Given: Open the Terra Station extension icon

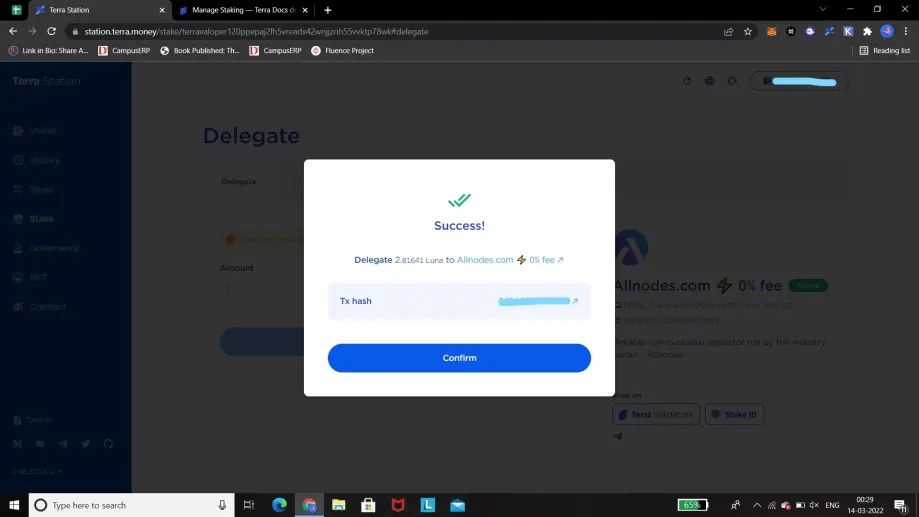Looking at the screenshot, I should pos(829,32).
